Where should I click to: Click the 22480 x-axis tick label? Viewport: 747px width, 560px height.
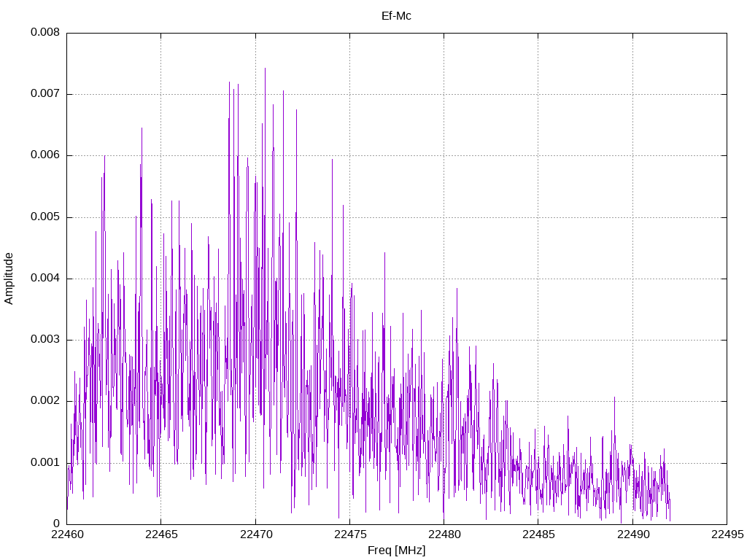tap(444, 534)
